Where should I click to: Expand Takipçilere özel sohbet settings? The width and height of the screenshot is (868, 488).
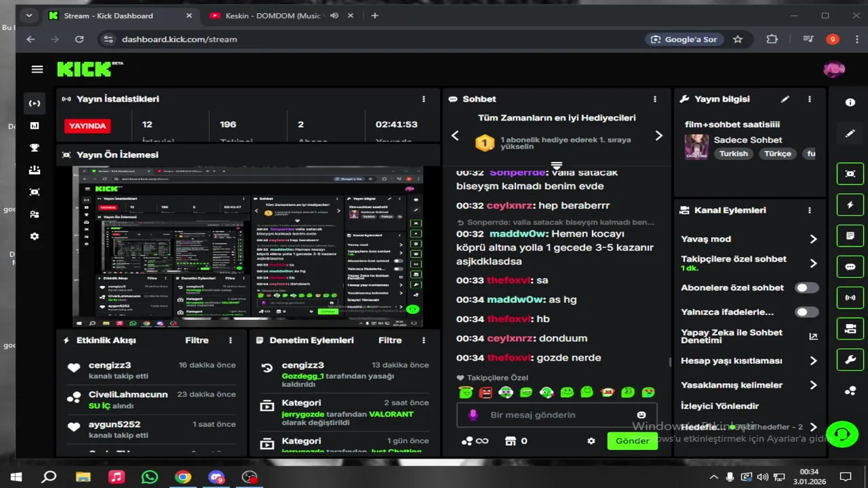coord(813,264)
